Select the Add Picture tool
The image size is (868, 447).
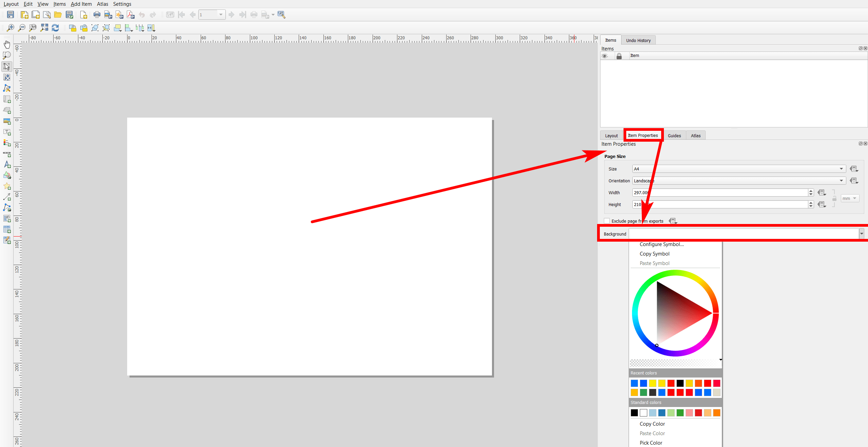click(7, 121)
